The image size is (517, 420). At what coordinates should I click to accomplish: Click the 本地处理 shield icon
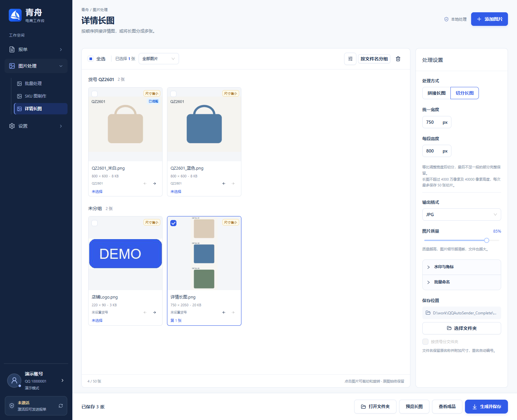pyautogui.click(x=446, y=19)
